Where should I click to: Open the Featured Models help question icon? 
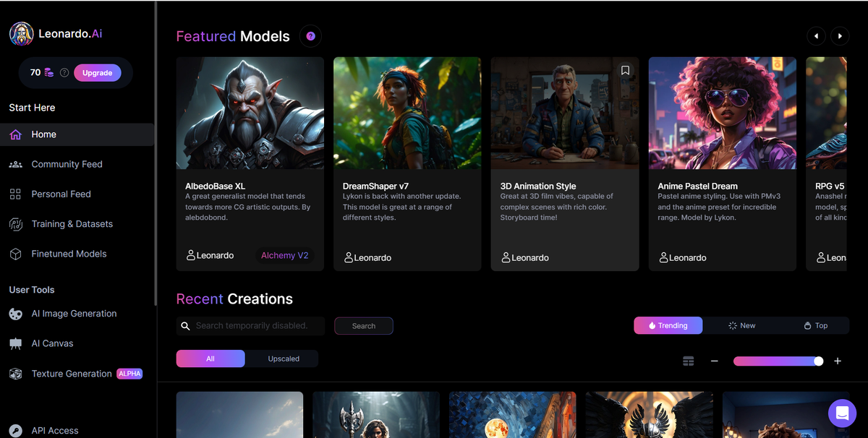coord(310,36)
